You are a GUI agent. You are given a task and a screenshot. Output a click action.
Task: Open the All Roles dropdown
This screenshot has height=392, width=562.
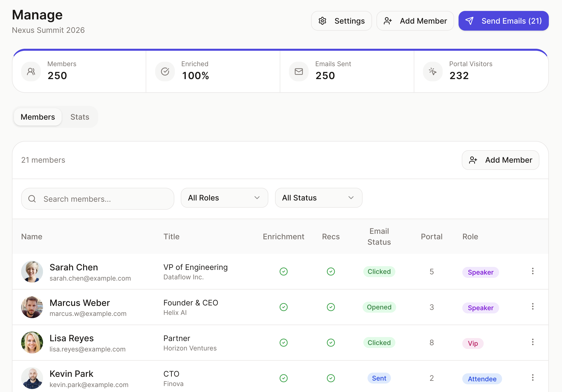pyautogui.click(x=224, y=198)
